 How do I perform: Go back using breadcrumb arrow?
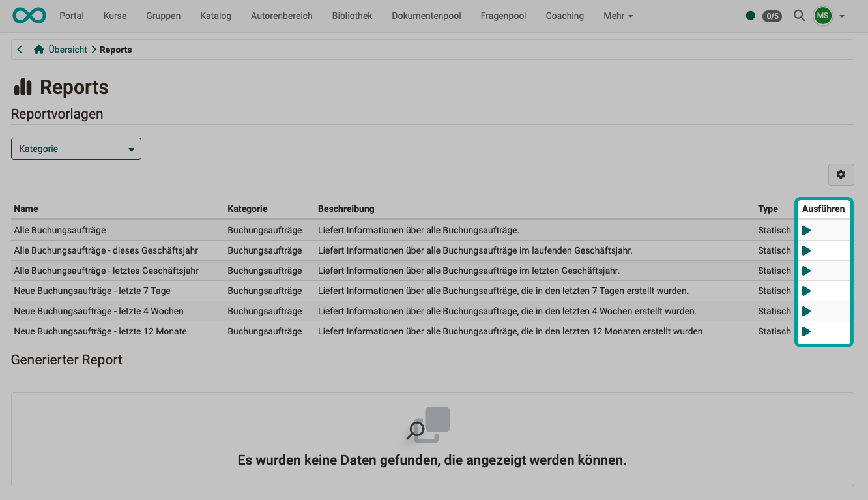coord(19,48)
